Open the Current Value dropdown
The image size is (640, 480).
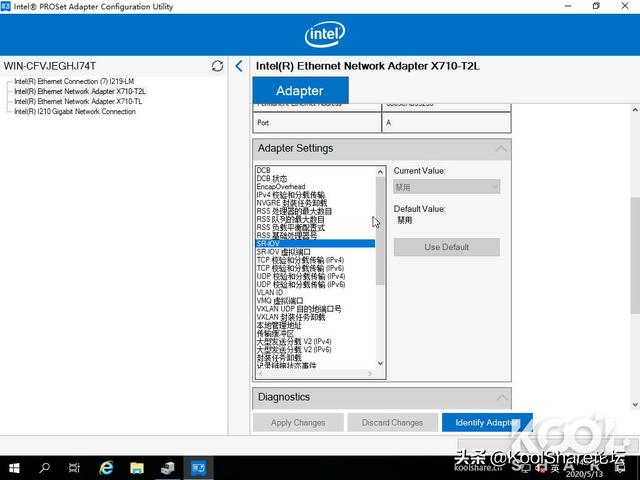[x=447, y=187]
